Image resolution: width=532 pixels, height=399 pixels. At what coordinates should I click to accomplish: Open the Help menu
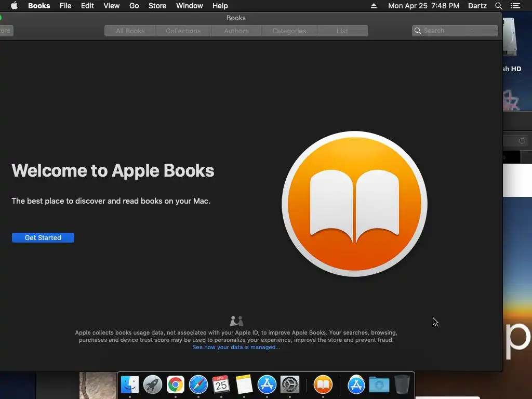[220, 6]
